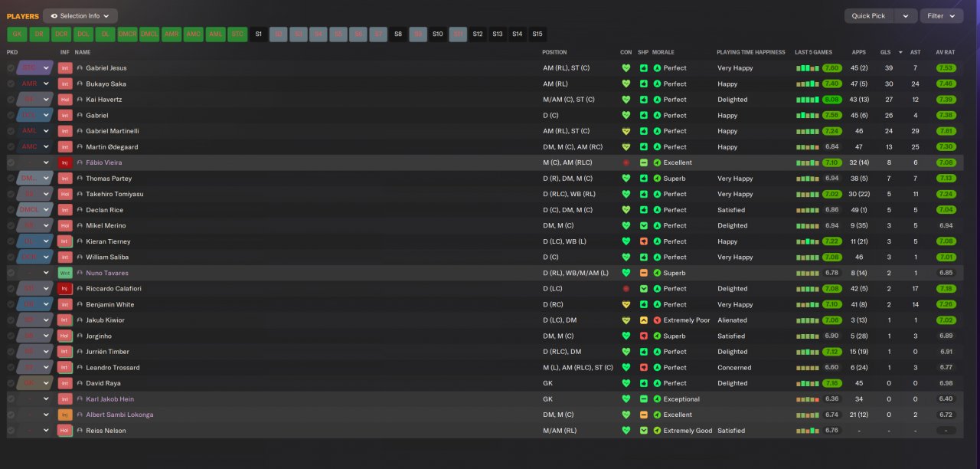Click Leandro Trossard's Concerned playing time status
980x469 pixels.
point(733,367)
